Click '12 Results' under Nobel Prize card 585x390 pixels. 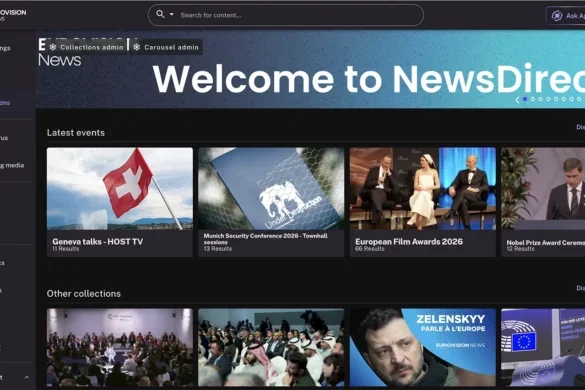[520, 249]
